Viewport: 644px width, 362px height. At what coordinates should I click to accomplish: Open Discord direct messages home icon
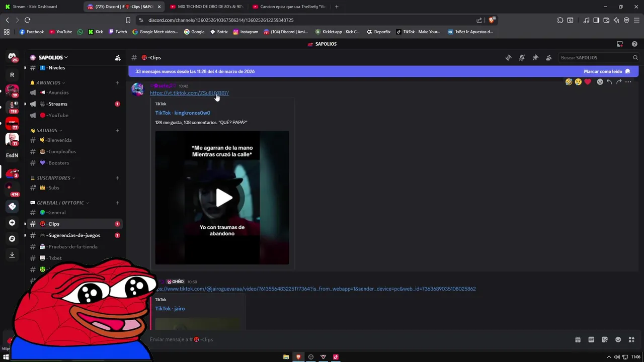click(12, 57)
